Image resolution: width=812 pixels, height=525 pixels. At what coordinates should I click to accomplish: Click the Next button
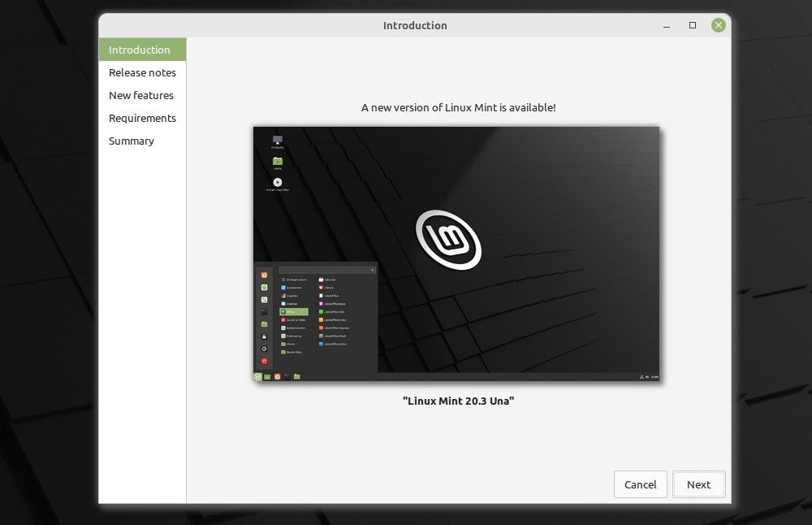pos(698,484)
